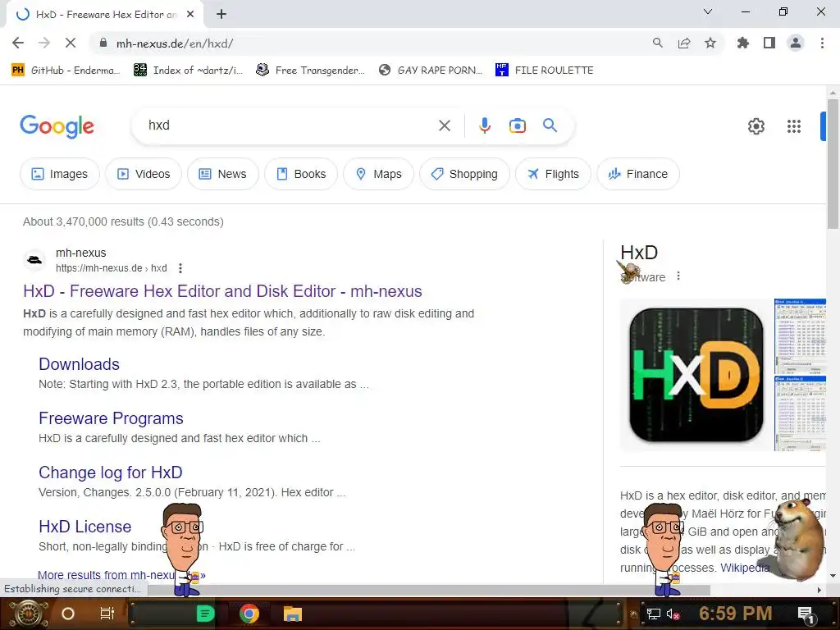Open Chrome three-dot menu
The height and width of the screenshot is (630, 840).
click(822, 43)
